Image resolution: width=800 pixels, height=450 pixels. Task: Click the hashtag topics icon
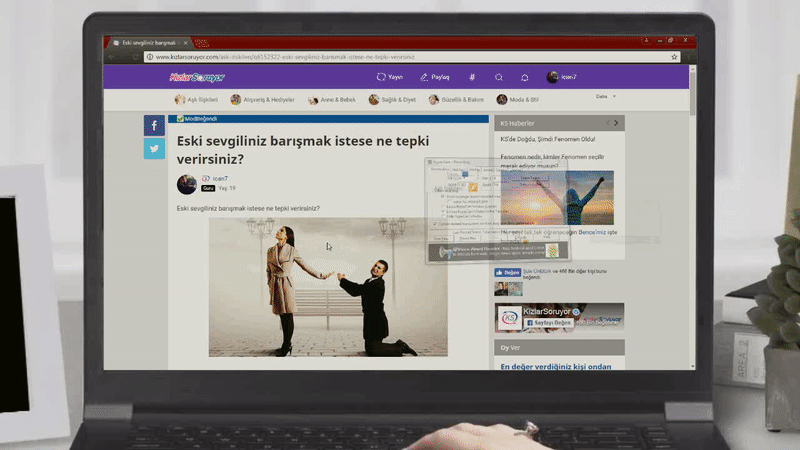[x=472, y=77]
